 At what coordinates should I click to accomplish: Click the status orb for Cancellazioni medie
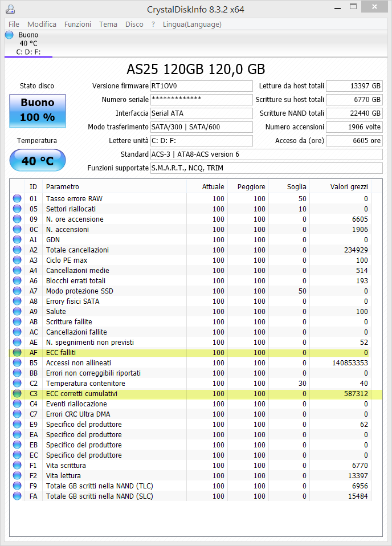click(x=17, y=271)
